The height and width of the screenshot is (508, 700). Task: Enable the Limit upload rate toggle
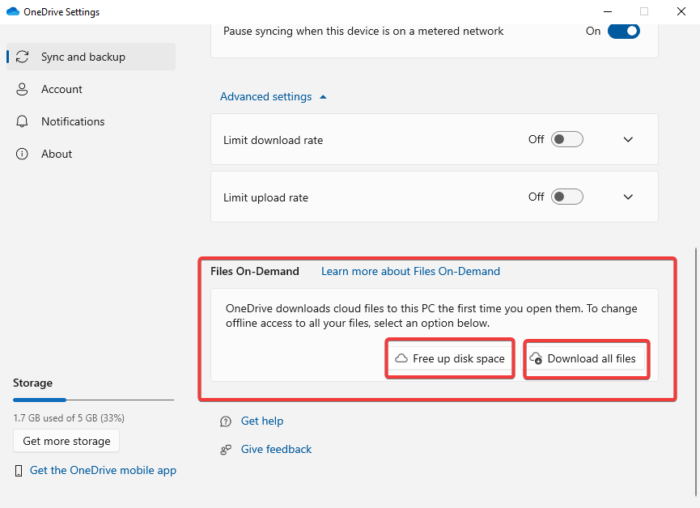pyautogui.click(x=566, y=197)
